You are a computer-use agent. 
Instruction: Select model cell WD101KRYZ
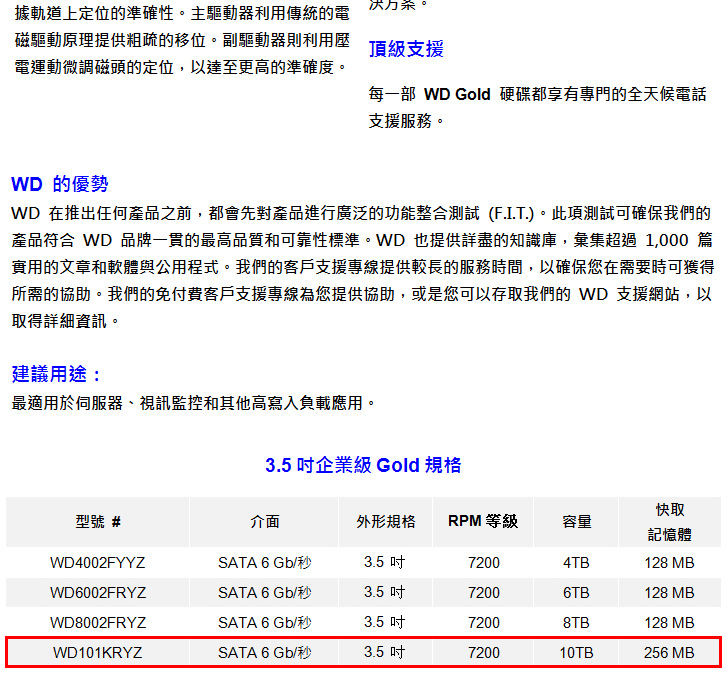pyautogui.click(x=98, y=653)
